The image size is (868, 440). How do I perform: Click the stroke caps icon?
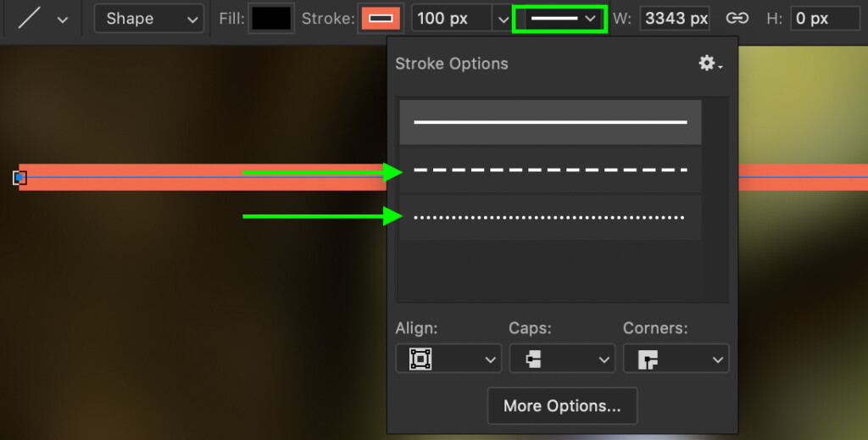(533, 359)
